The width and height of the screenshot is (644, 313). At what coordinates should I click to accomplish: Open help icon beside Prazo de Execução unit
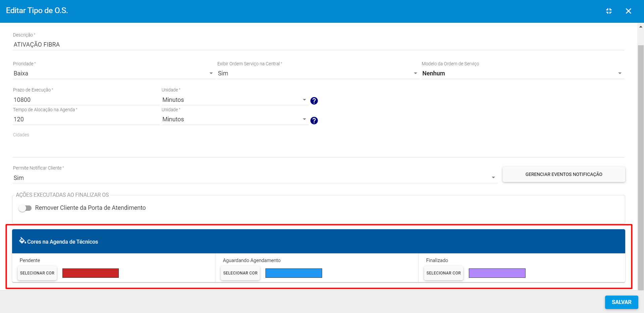coord(314,101)
